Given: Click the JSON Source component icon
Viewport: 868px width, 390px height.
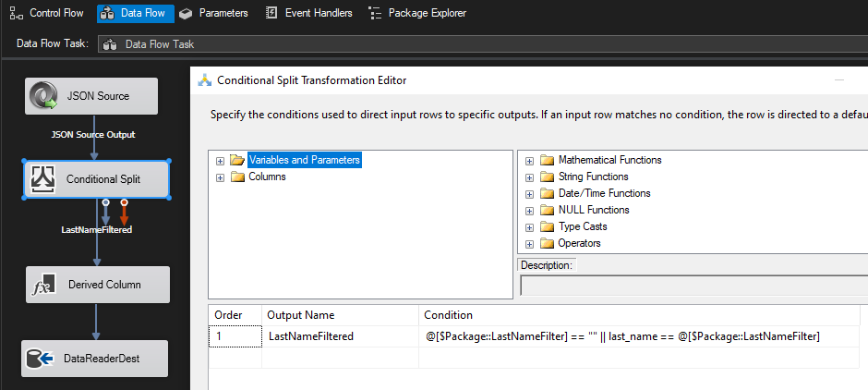Looking at the screenshot, I should click(44, 96).
